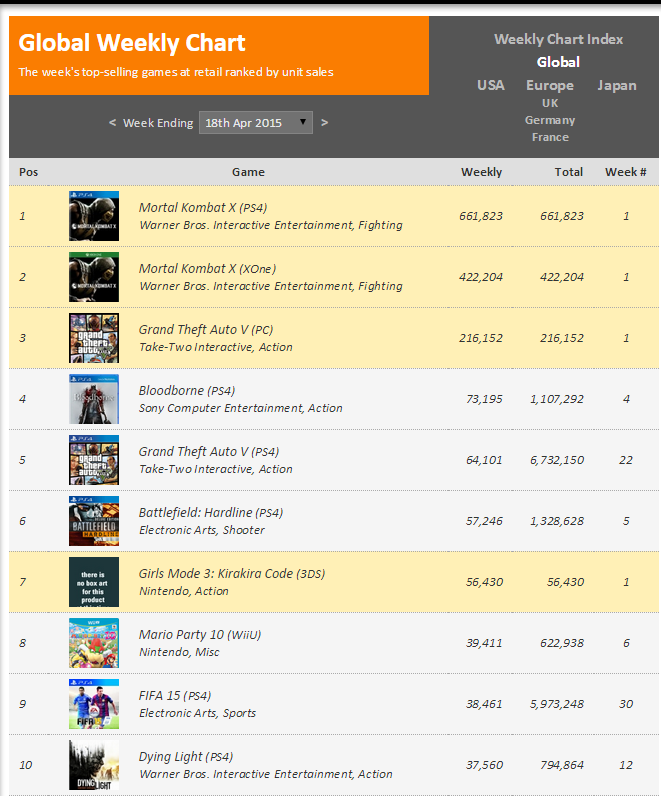661x796 pixels.
Task: Select the Germany chart link
Action: point(550,120)
